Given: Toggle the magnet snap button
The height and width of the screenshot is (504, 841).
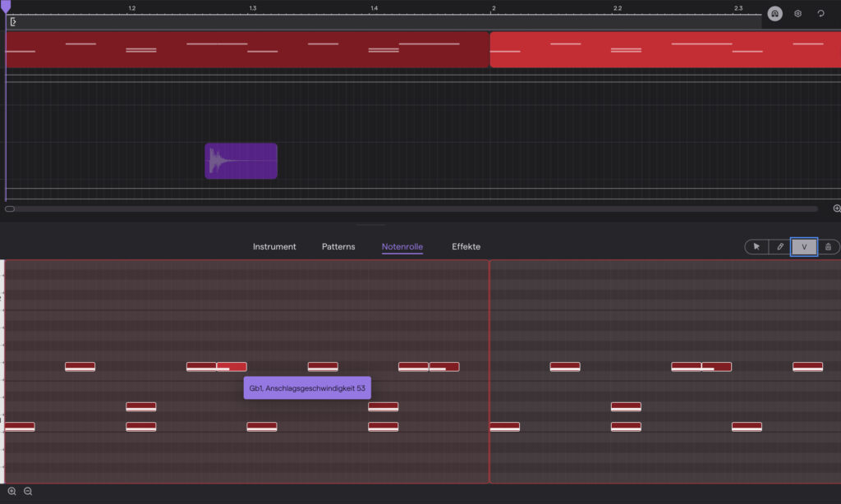Looking at the screenshot, I should [x=774, y=13].
